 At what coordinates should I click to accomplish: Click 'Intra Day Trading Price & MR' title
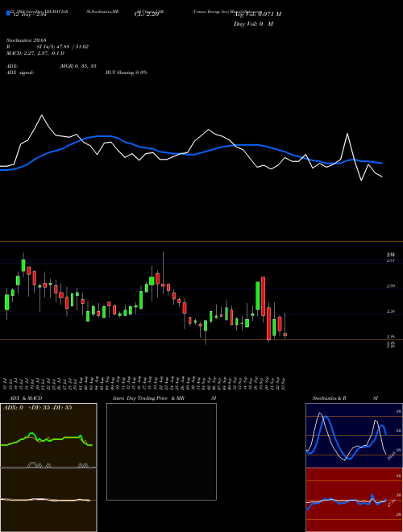point(148,398)
